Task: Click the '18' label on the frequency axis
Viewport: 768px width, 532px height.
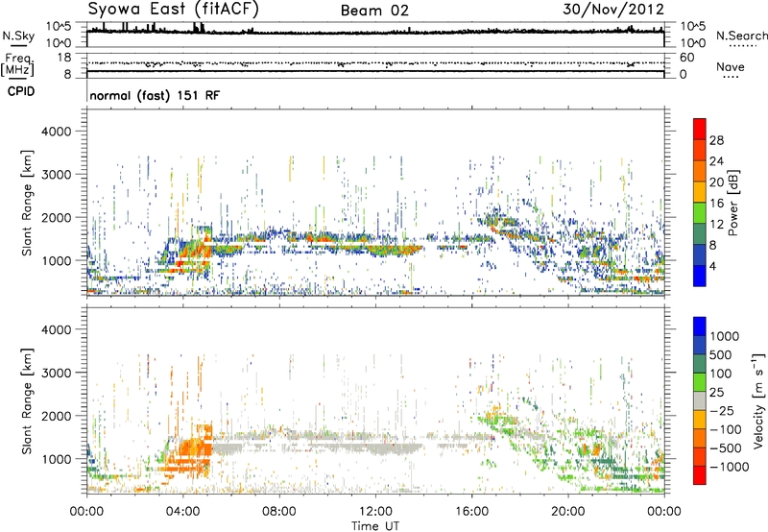Action: click(64, 58)
